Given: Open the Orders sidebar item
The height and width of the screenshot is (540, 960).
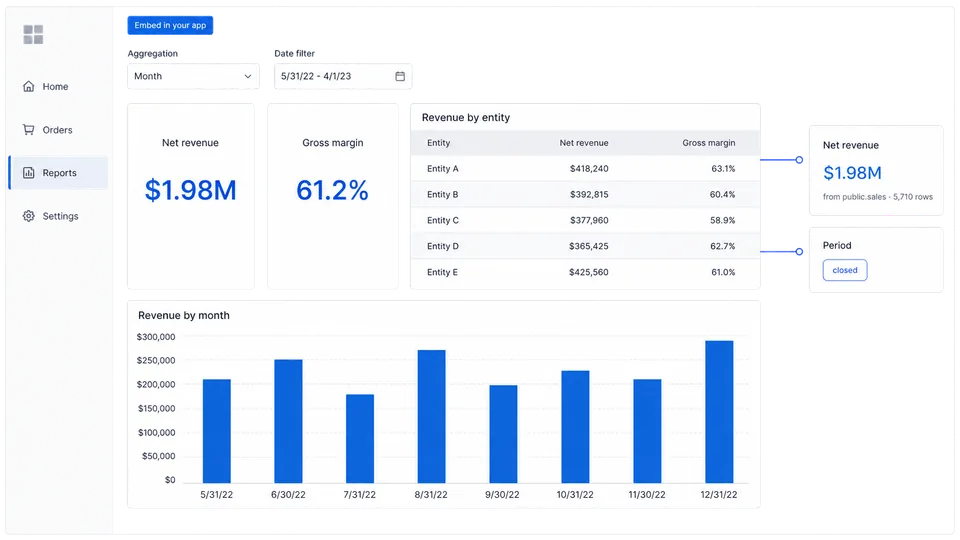Looking at the screenshot, I should (x=58, y=130).
